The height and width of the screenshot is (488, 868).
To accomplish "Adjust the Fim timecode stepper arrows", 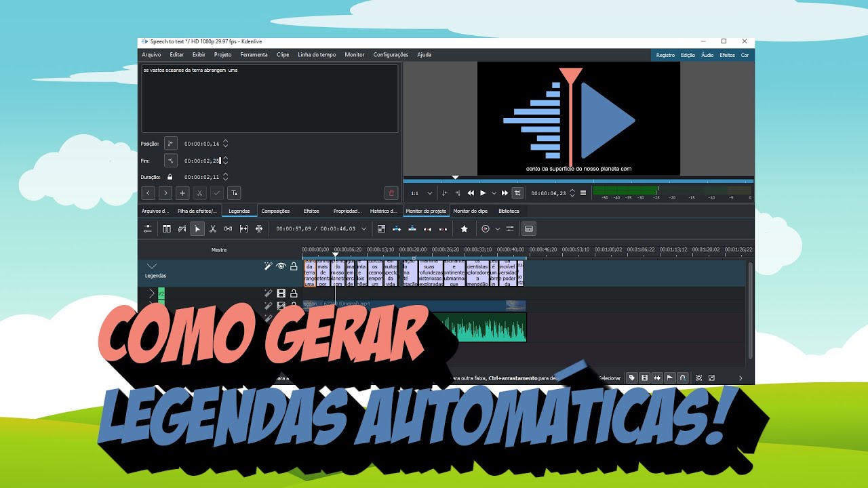I will [226, 161].
